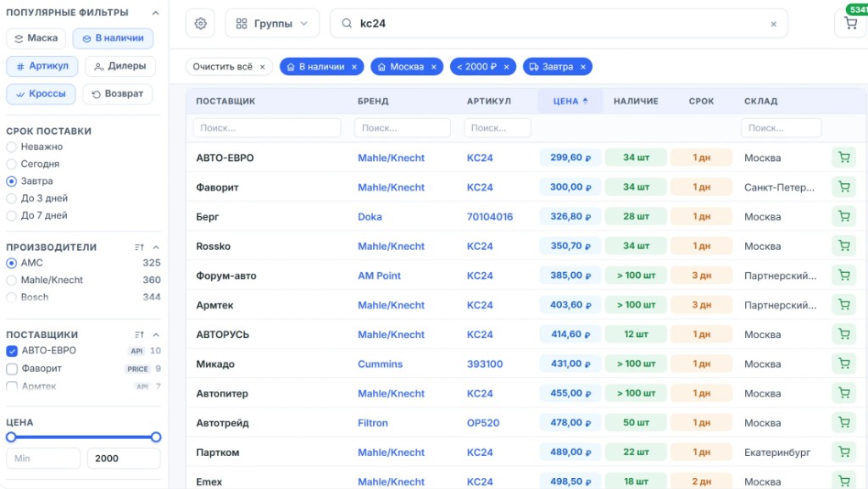Add Rossko row to cart

point(843,246)
